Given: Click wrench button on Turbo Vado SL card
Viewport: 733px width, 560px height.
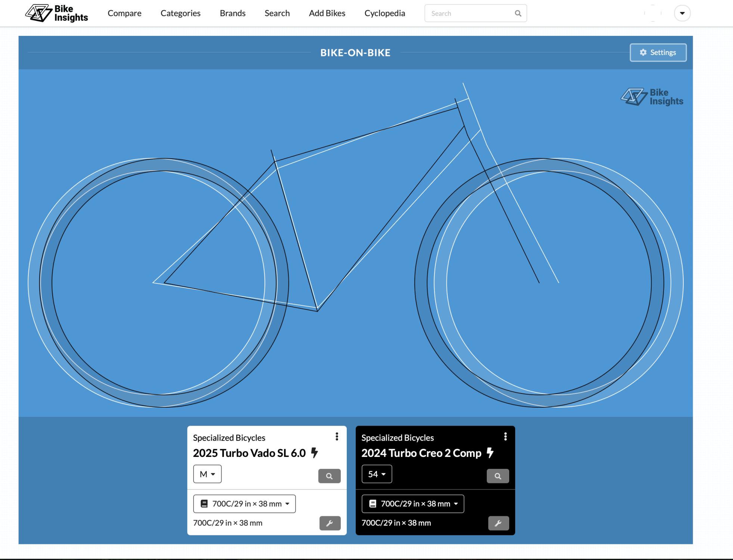Looking at the screenshot, I should [330, 523].
